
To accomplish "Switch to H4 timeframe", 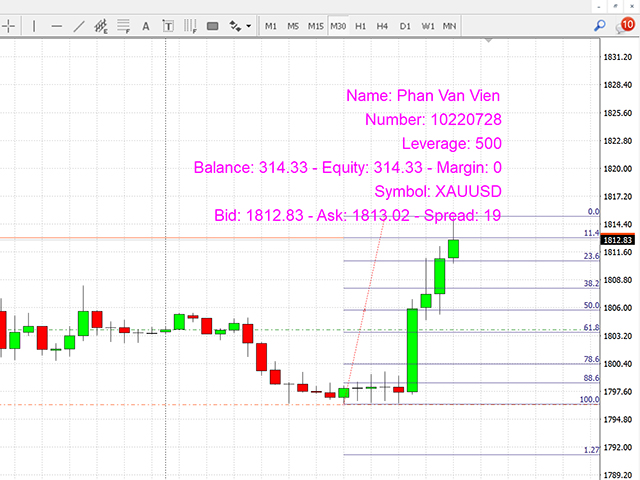I will pyautogui.click(x=382, y=27).
